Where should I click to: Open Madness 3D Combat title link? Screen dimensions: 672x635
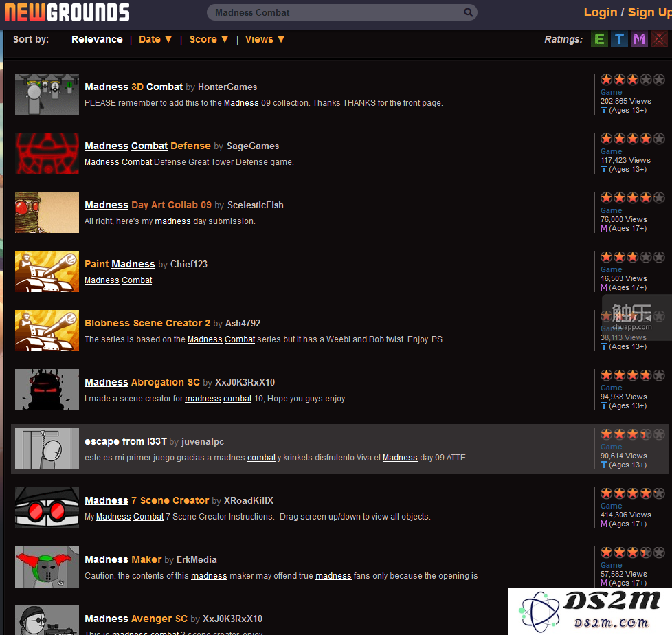pos(134,87)
